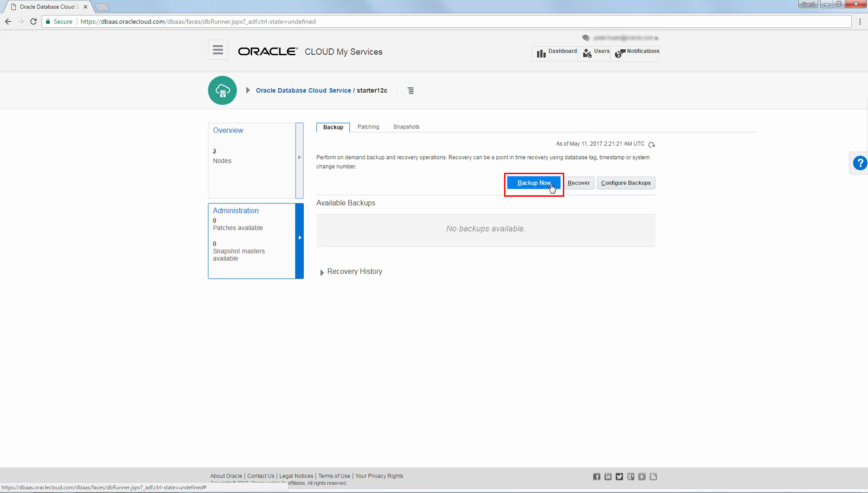Viewport: 868px width, 493px height.
Task: Switch to the Backup tab
Action: 333,128
